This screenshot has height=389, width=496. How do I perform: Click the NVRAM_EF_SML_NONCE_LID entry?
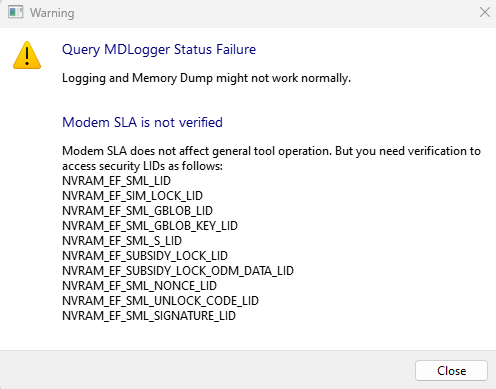coord(139,286)
